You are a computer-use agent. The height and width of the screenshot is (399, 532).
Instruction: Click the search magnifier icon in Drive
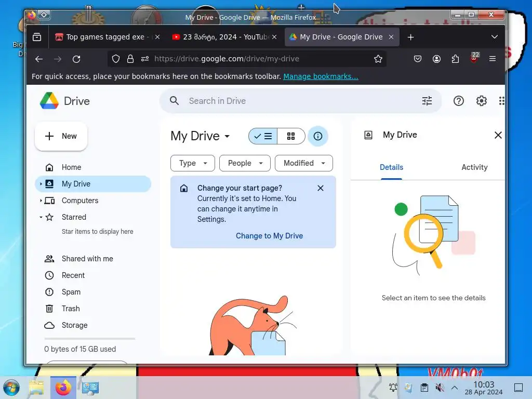[175, 101]
